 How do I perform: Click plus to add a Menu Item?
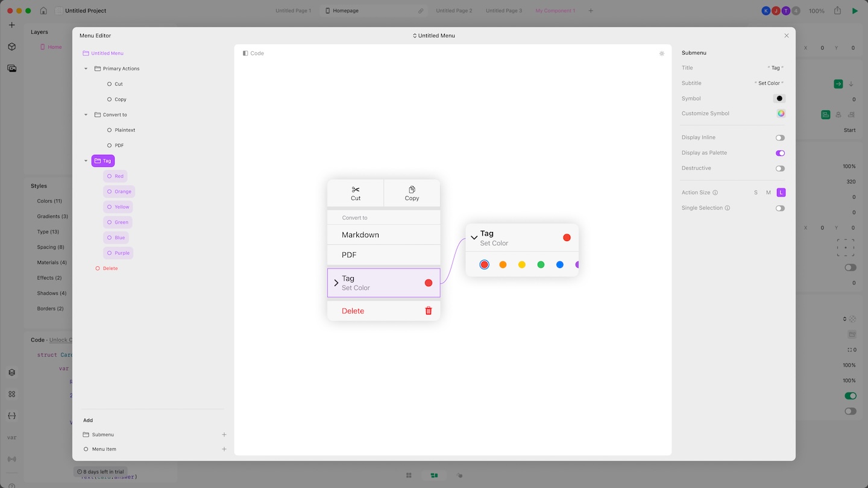[x=224, y=449]
